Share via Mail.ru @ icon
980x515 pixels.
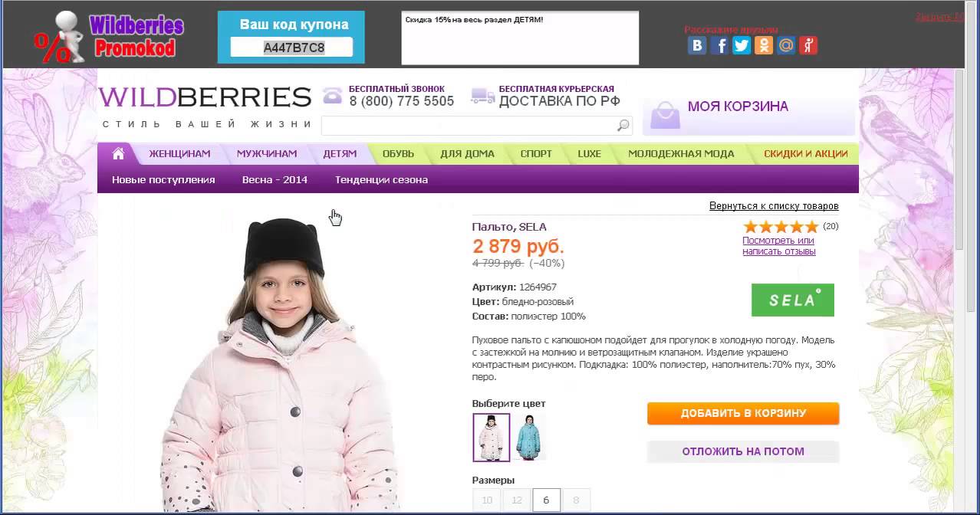click(786, 45)
